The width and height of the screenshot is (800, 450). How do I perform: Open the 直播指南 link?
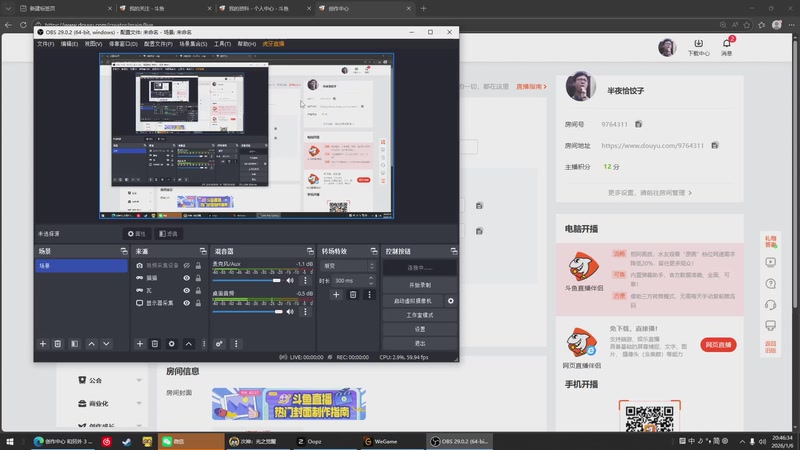[x=531, y=87]
